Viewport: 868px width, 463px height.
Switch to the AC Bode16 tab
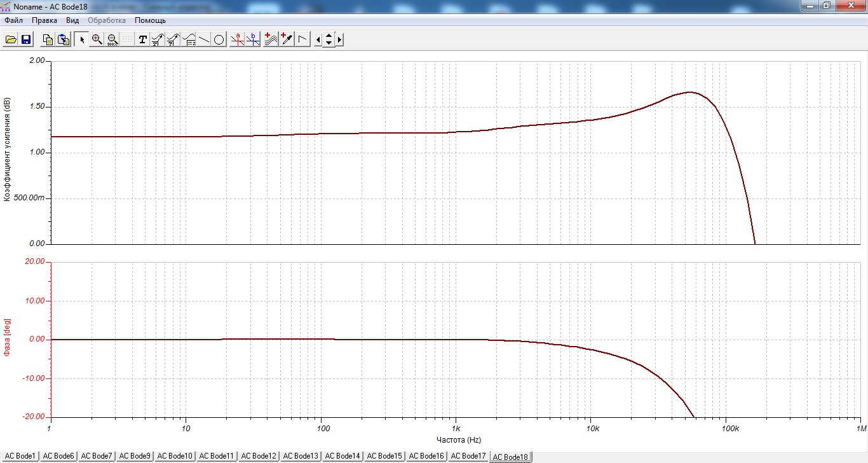coord(426,456)
